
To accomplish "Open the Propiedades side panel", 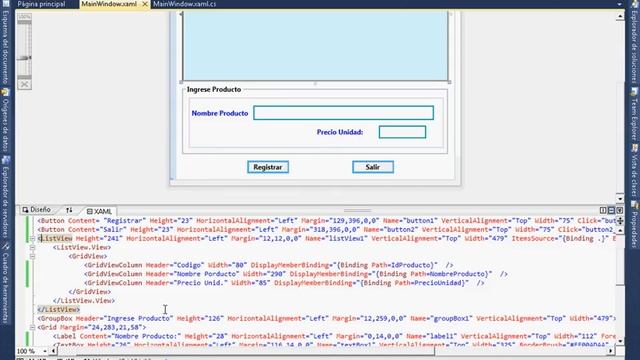I will point(635,225).
